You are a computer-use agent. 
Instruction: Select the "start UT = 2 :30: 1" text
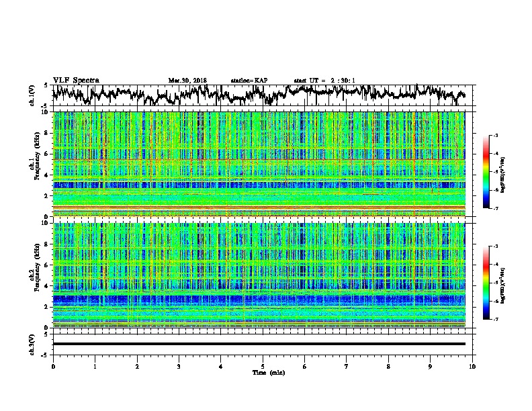tap(324, 81)
